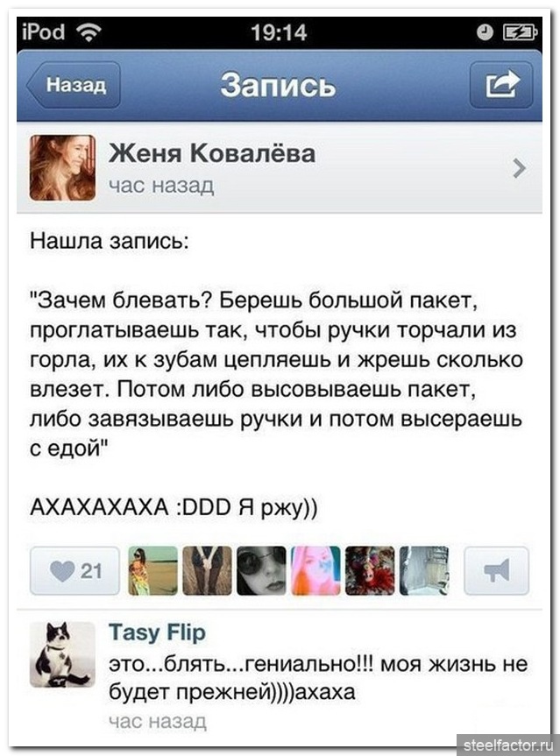560x756 pixels.
Task: Open the cat avatar of Tasy Flip
Action: (x=62, y=654)
